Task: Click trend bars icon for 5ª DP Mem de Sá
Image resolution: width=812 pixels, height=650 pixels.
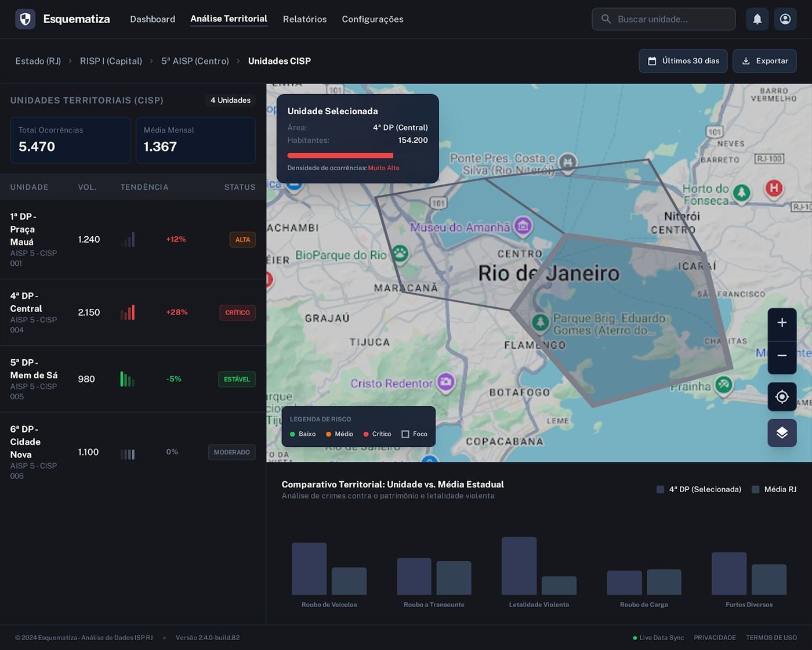Action: coord(128,379)
